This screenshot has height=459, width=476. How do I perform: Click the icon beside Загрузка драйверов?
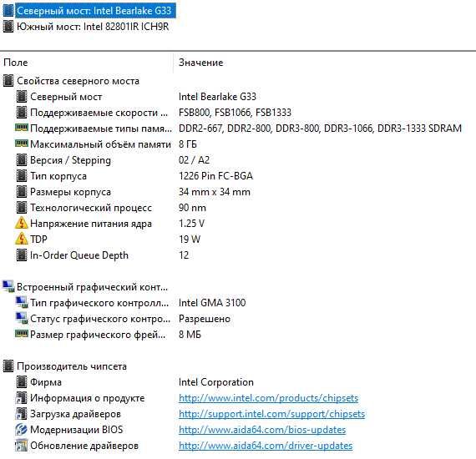click(x=22, y=413)
